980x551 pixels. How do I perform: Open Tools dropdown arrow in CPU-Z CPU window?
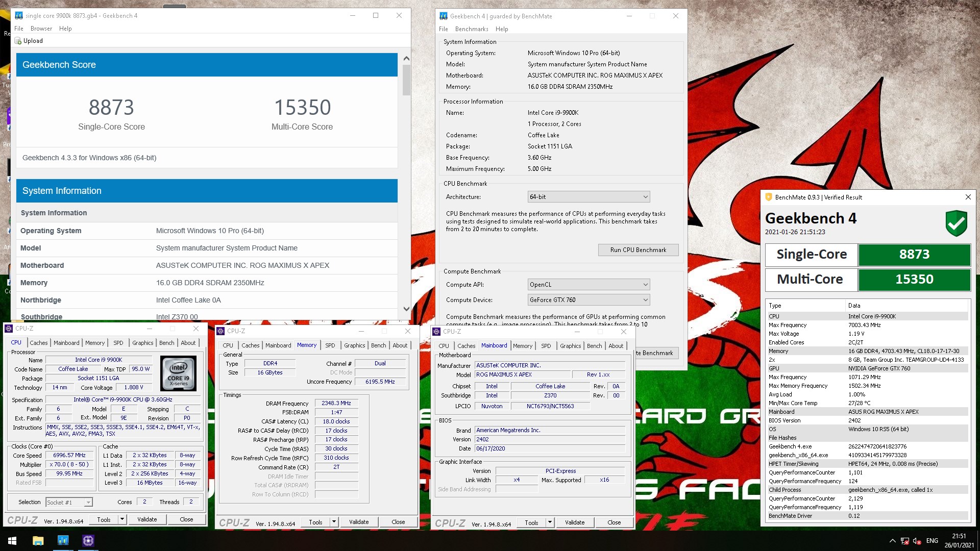(x=122, y=519)
